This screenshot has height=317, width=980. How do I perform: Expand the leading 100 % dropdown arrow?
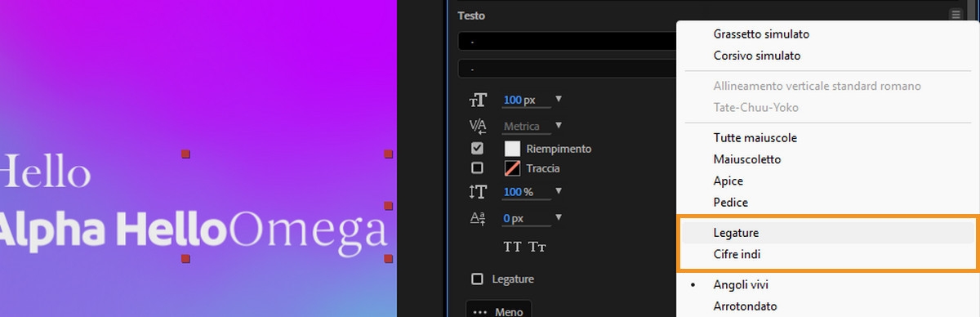click(559, 191)
